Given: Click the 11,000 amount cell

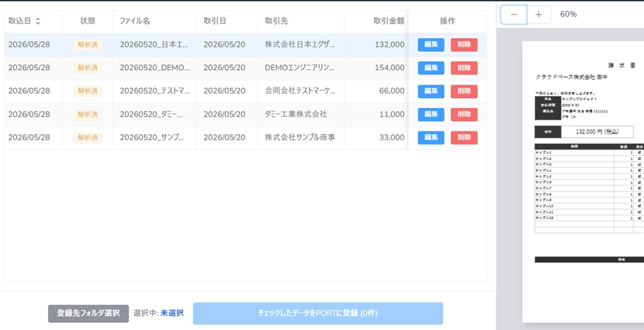Looking at the screenshot, I should tap(392, 114).
